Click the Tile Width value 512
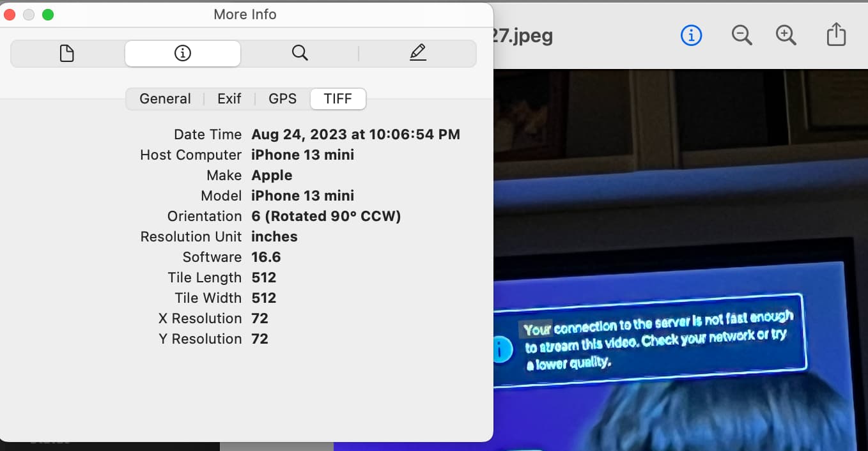The width and height of the screenshot is (868, 451). coord(263,298)
